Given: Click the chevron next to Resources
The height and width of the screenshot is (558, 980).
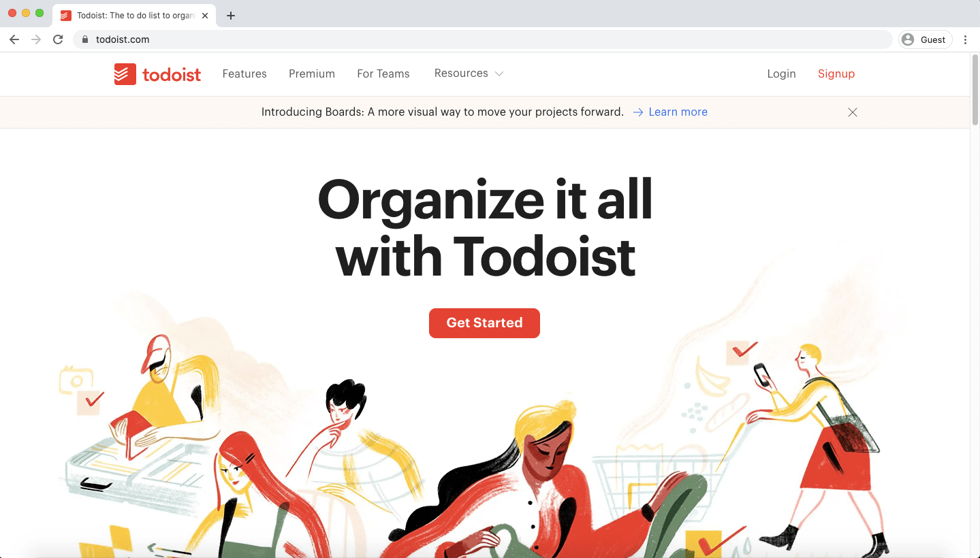Looking at the screenshot, I should [x=499, y=73].
